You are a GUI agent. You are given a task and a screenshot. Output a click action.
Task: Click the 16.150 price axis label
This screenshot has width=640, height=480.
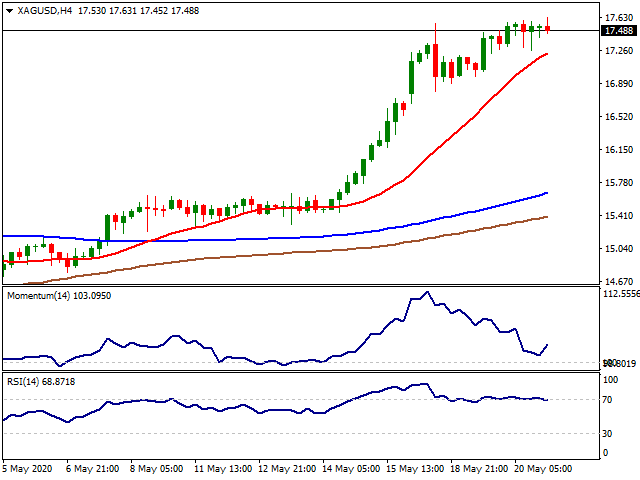click(619, 150)
